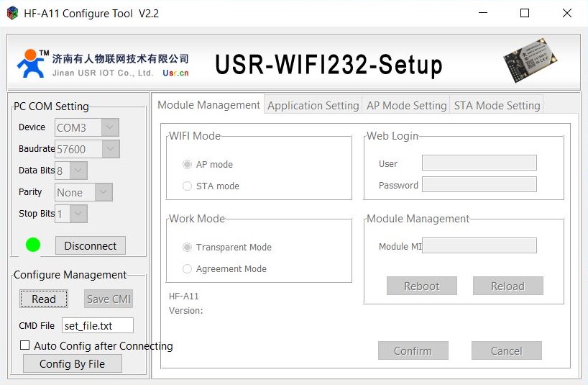Screen dimensions: 588x385
Task: Choose Transparent Mode radio option
Action: point(187,248)
